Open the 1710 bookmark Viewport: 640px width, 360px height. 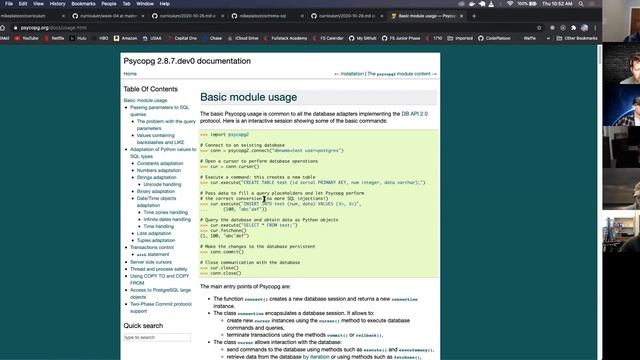coord(434,38)
